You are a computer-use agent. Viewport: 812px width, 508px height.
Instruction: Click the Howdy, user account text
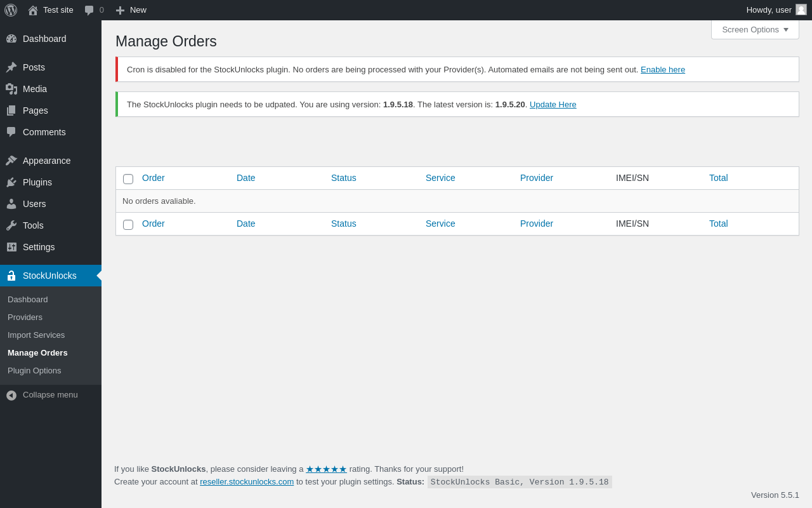pyautogui.click(x=769, y=10)
